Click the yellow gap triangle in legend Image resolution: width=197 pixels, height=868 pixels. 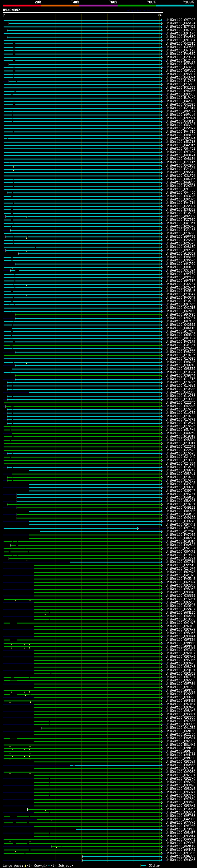coord(25,866)
